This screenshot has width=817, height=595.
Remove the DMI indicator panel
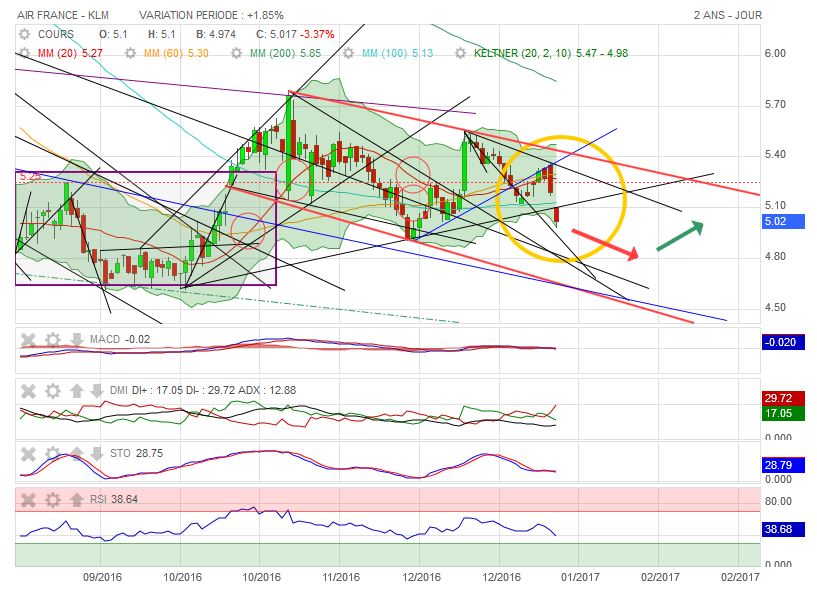coord(28,391)
